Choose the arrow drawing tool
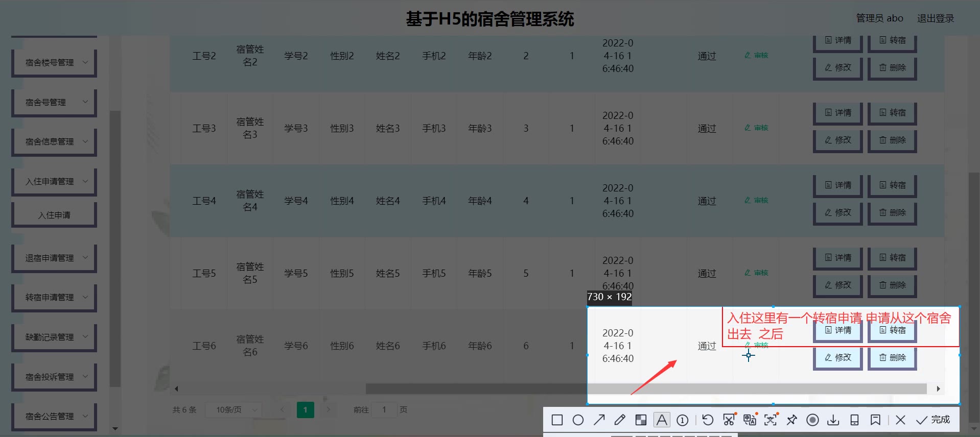 (x=599, y=420)
